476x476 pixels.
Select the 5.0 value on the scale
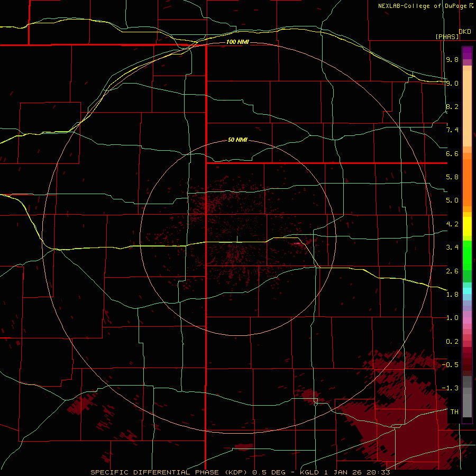point(452,200)
